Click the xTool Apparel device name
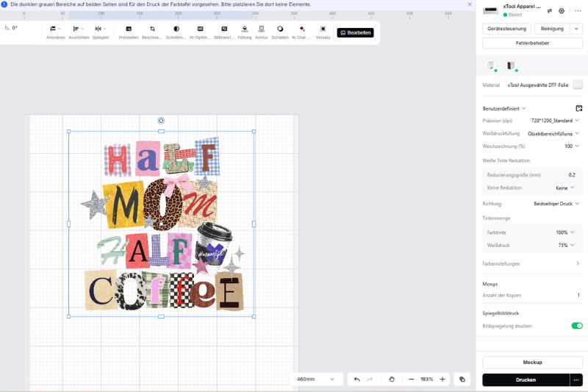 522,7
